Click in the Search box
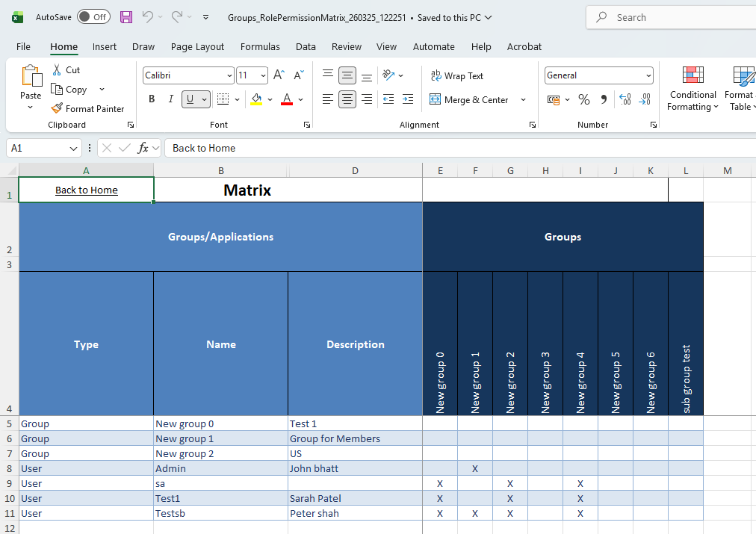Image resolution: width=756 pixels, height=534 pixels. (672, 17)
